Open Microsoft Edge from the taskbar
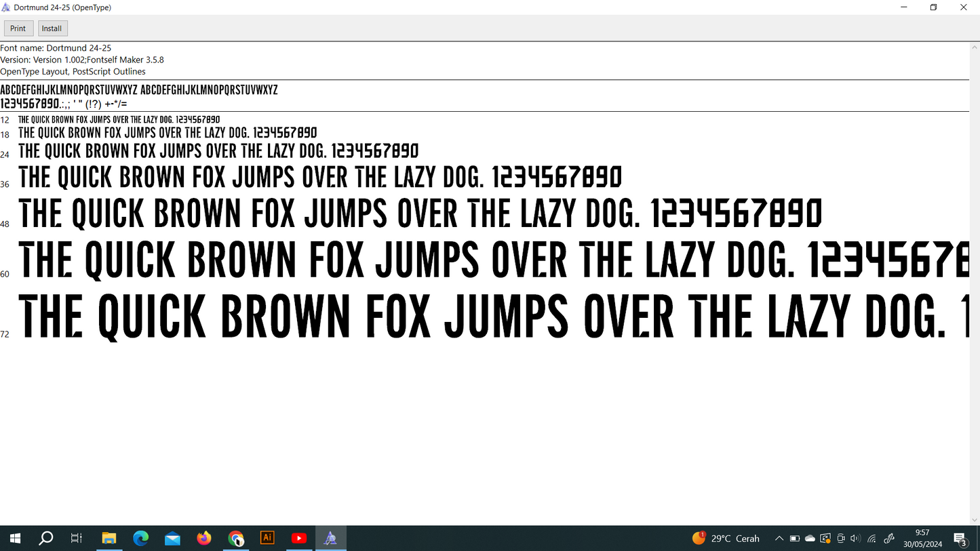Viewport: 980px width, 551px height. [141, 538]
